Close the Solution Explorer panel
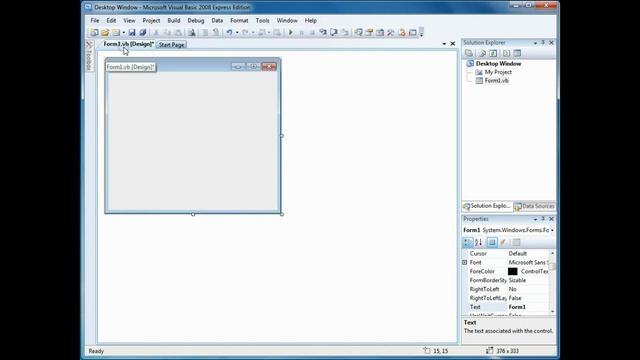The width and height of the screenshot is (640, 360). coord(551,42)
